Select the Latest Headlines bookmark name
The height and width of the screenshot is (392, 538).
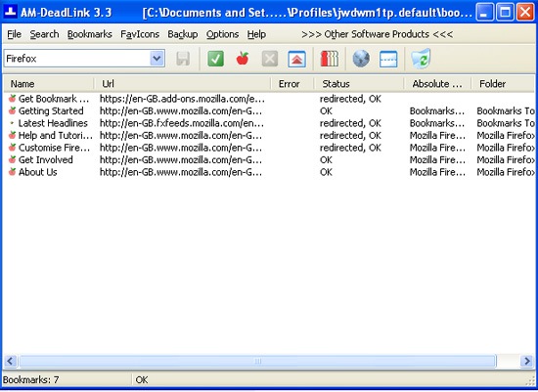point(53,123)
